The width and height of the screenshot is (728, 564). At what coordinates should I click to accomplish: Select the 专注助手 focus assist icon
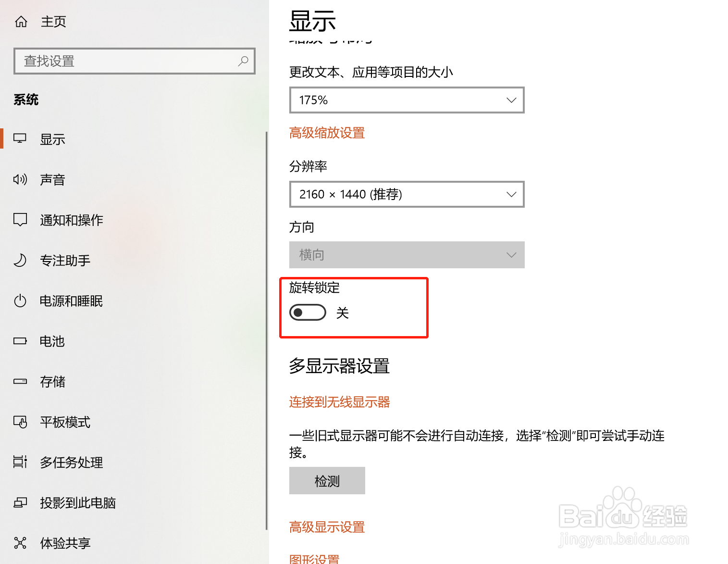pyautogui.click(x=20, y=260)
